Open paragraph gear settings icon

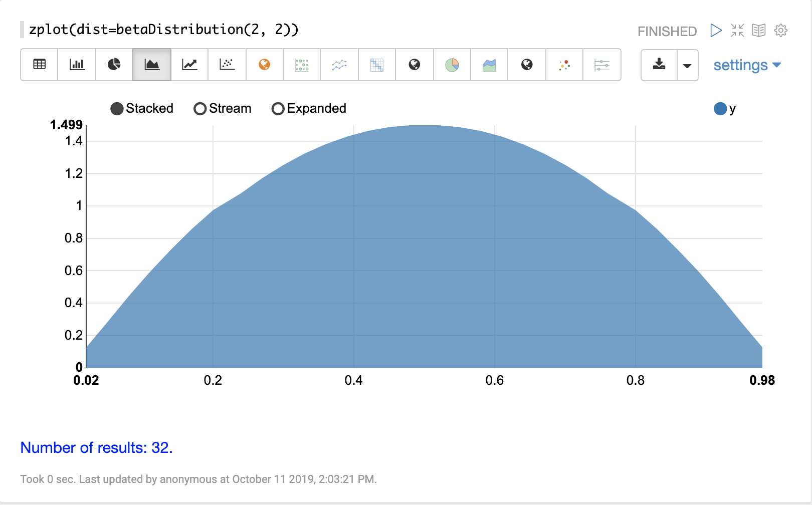pos(780,31)
